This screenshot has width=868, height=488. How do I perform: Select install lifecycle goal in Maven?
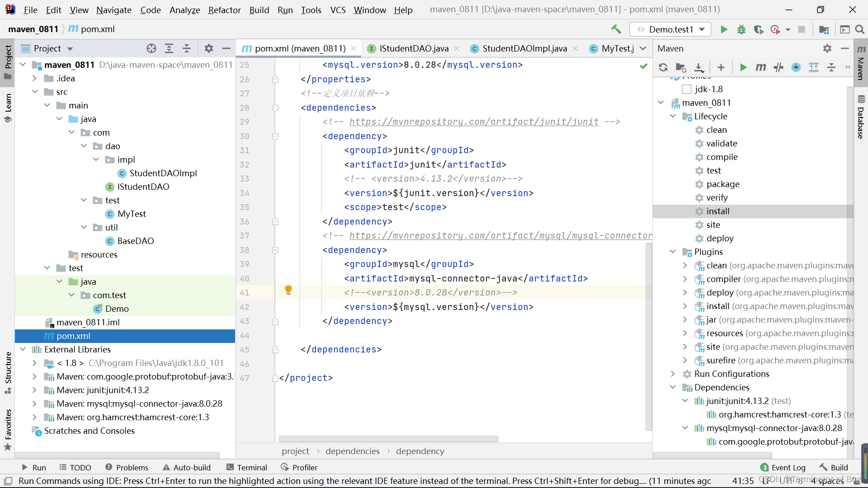point(718,211)
